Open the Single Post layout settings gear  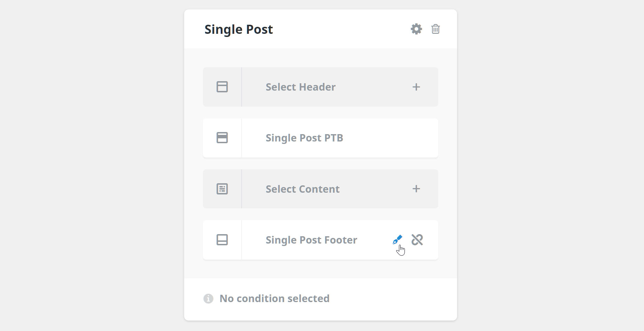coord(416,29)
